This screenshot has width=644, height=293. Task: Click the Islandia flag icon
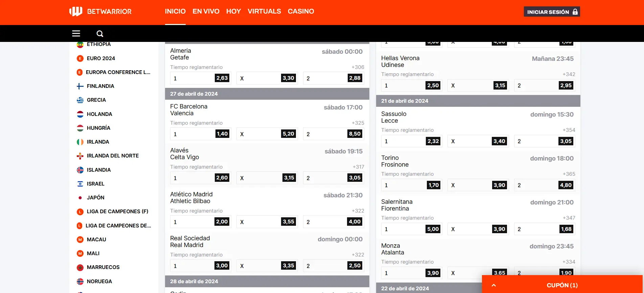pos(80,170)
